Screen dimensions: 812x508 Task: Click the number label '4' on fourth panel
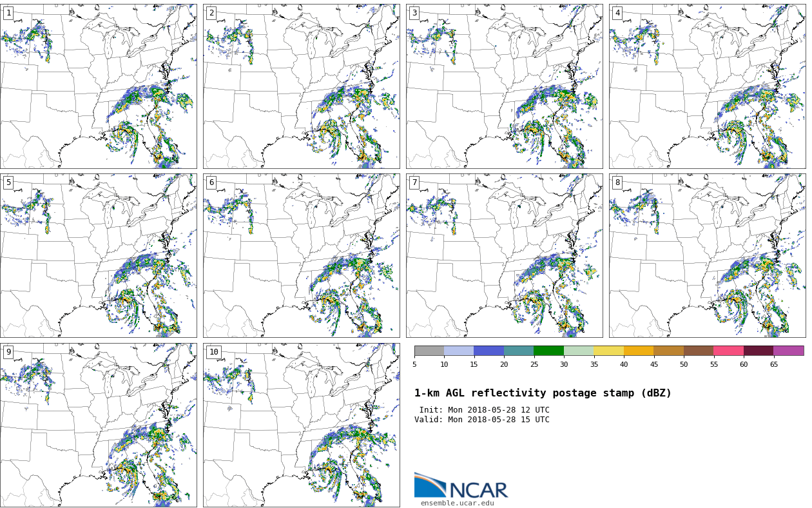tap(617, 13)
